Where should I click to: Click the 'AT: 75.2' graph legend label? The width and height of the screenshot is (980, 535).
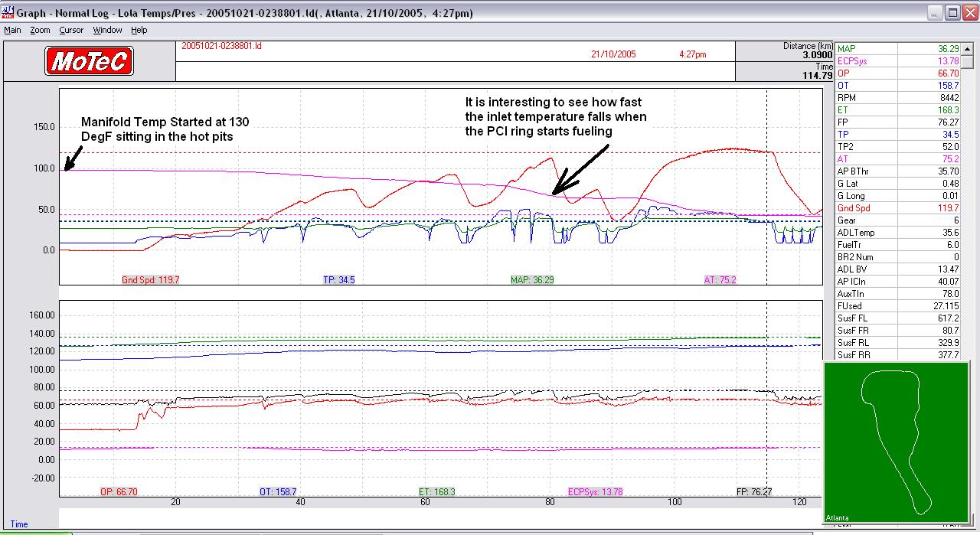[x=720, y=280]
